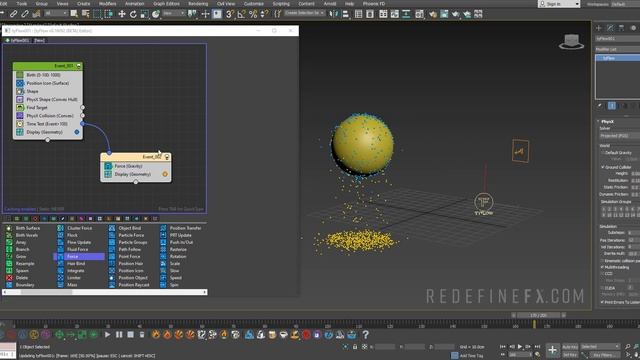
Task: Toggle the Default Gravity checkbox
Action: 602,153
